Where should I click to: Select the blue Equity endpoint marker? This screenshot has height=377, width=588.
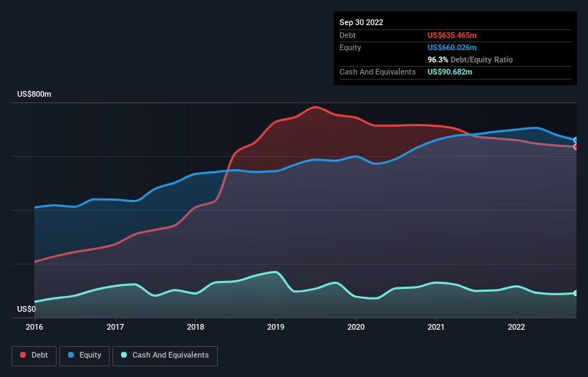point(576,140)
